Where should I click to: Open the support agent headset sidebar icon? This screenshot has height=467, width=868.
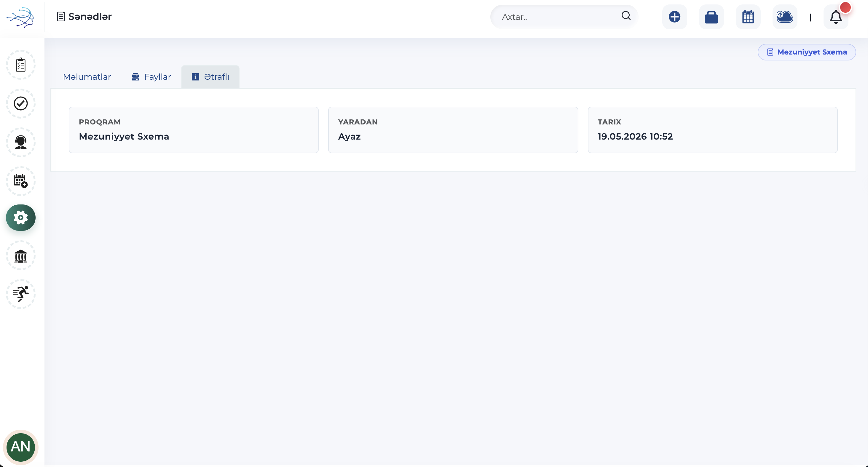[x=20, y=142]
